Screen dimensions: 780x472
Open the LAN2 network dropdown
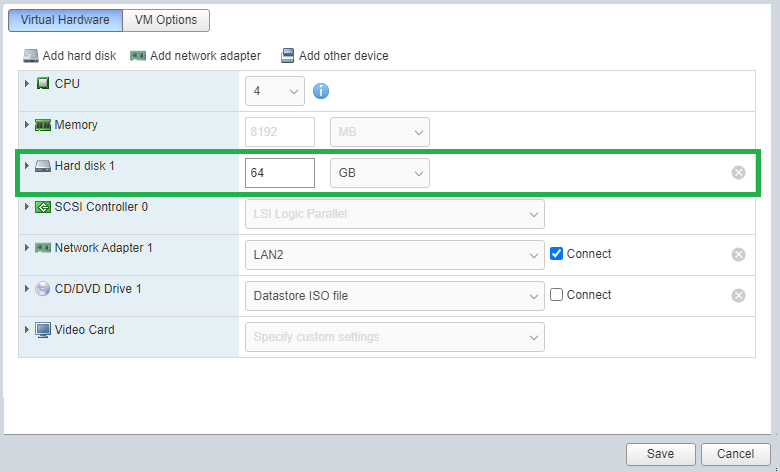(x=395, y=255)
